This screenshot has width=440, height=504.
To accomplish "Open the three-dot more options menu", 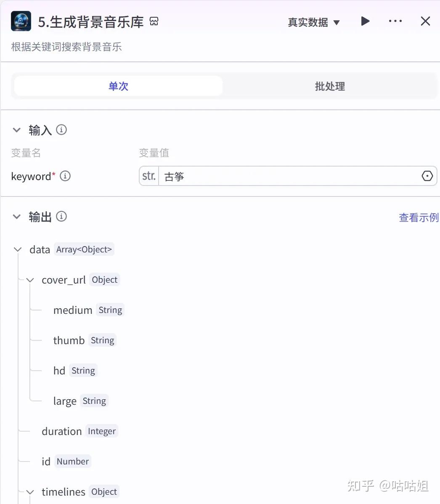I will [395, 21].
